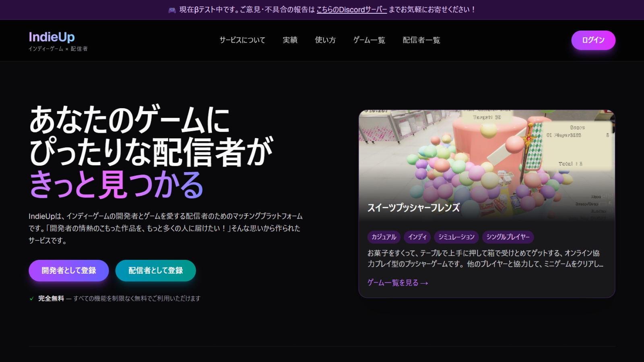Click the ログイン button
This screenshot has width=644, height=362.
tap(593, 40)
